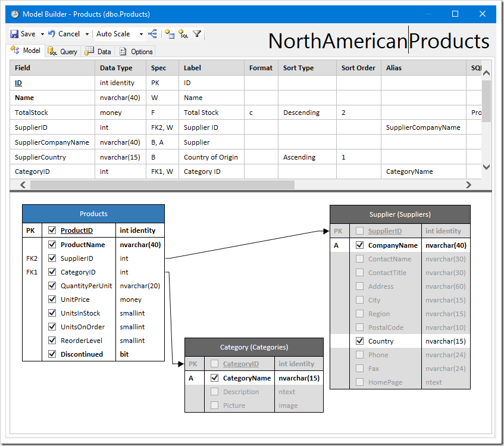Switch to the Options tab
The height and width of the screenshot is (446, 504).
coord(136,51)
